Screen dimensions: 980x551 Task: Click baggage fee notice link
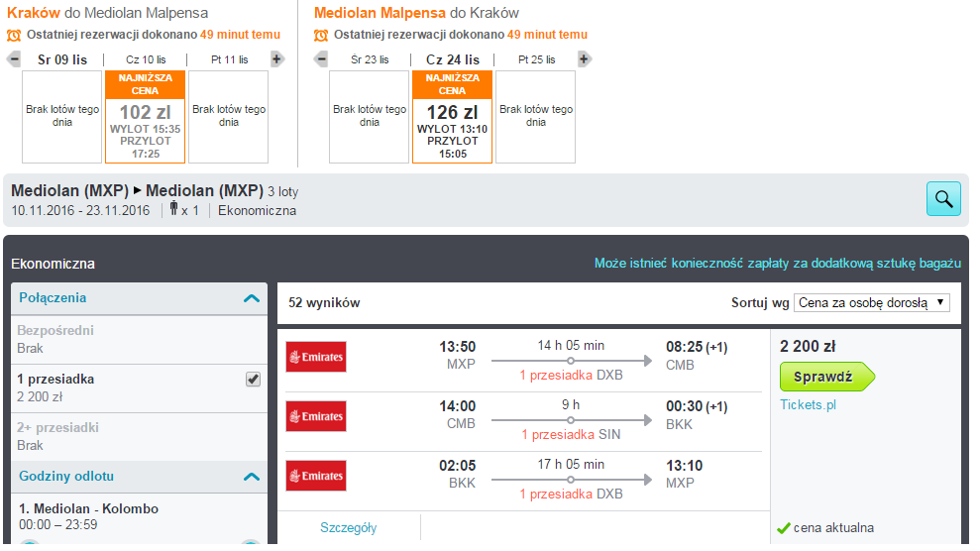tap(778, 264)
